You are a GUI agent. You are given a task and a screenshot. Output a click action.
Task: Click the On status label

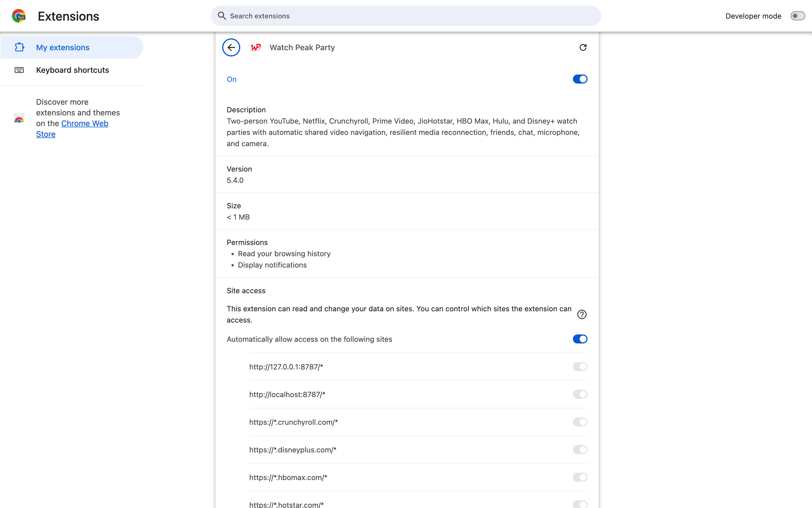click(x=231, y=79)
